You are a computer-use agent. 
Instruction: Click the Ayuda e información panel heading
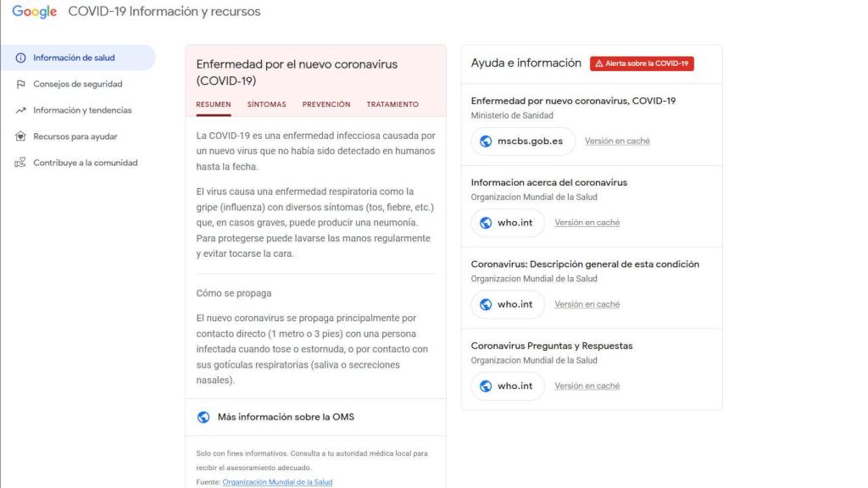pyautogui.click(x=526, y=63)
